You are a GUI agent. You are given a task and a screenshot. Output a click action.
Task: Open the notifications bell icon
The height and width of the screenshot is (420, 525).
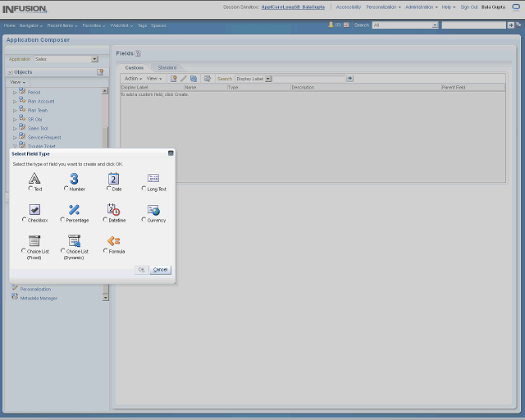(331, 25)
